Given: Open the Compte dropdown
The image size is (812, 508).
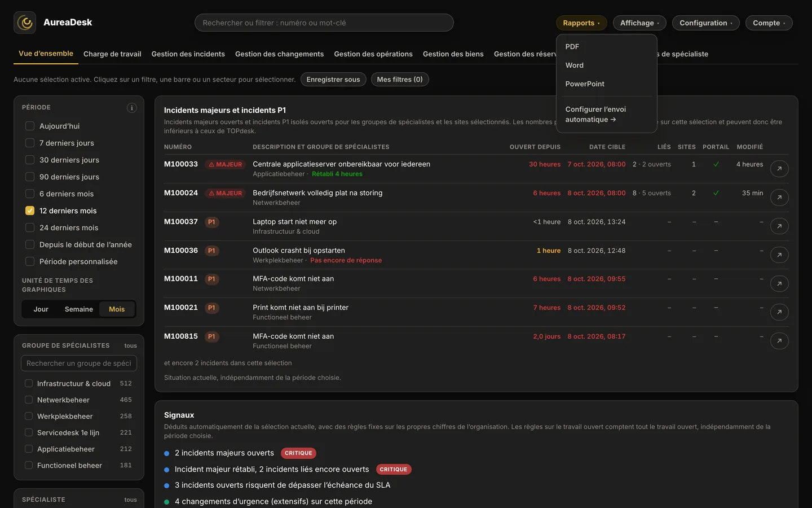Looking at the screenshot, I should point(769,23).
